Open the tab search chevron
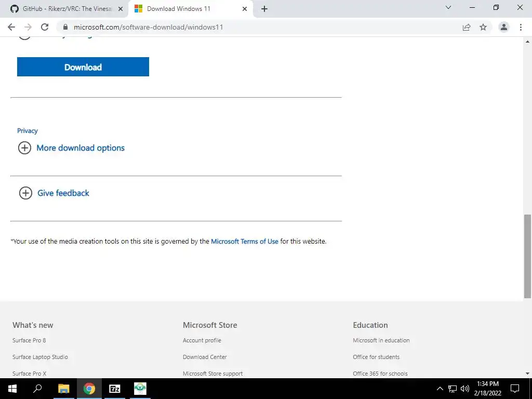The height and width of the screenshot is (399, 532). pos(448,7)
